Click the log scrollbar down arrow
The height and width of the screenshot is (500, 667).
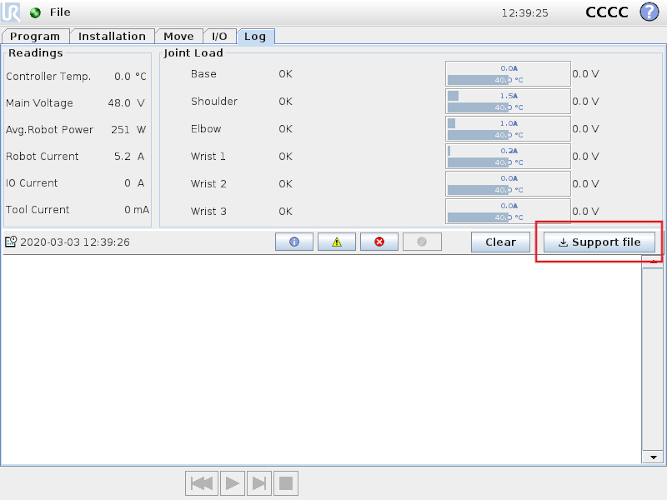654,457
